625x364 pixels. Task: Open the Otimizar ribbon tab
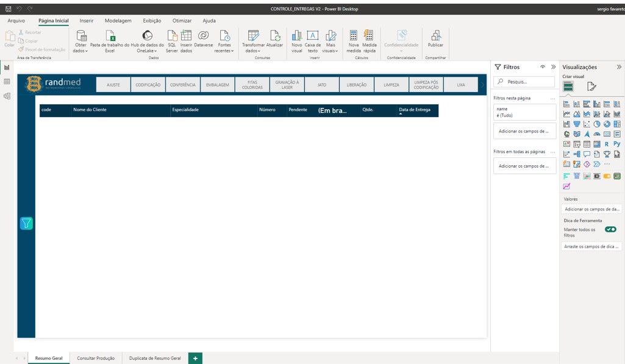click(182, 21)
